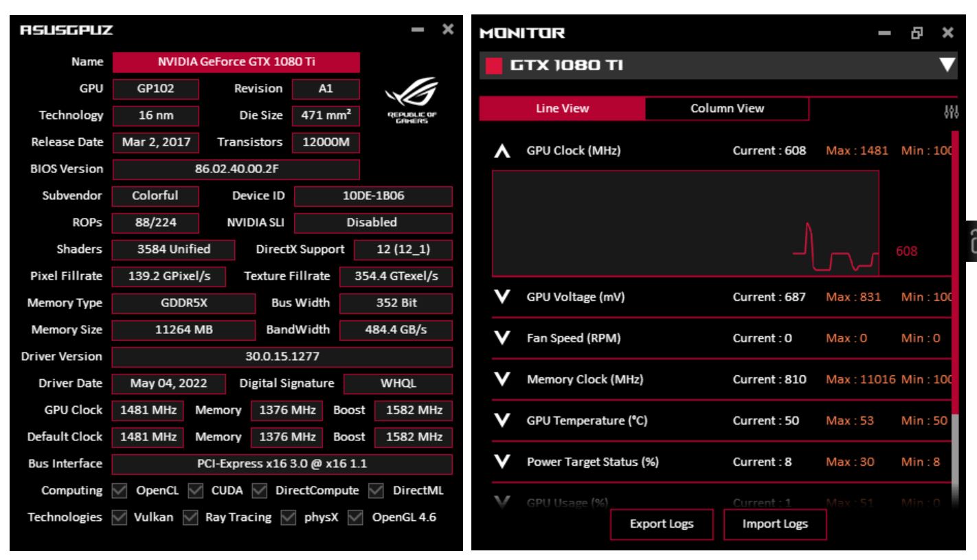Click the GDDR5X memory type value

183,303
